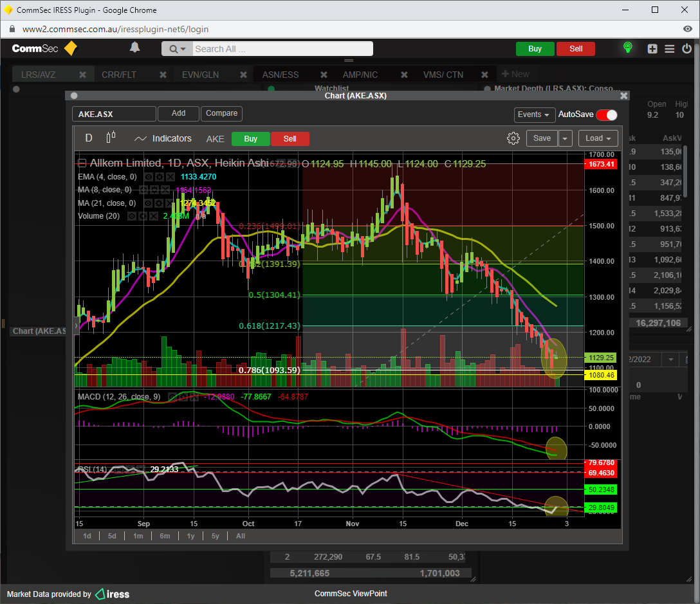Close the Chart (AKE.ASX) window
The width and height of the screenshot is (700, 604).
click(x=623, y=96)
